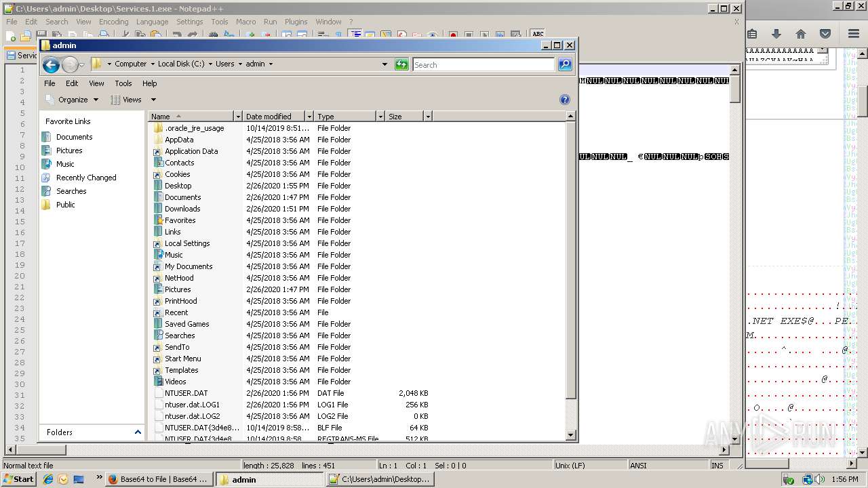Screen dimensions: 868x488
Task: Select Desktop folder row
Action: coord(178,186)
